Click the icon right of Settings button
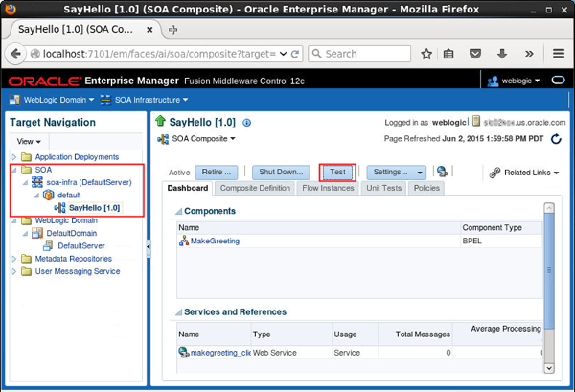The width and height of the screenshot is (575, 392). (x=442, y=173)
